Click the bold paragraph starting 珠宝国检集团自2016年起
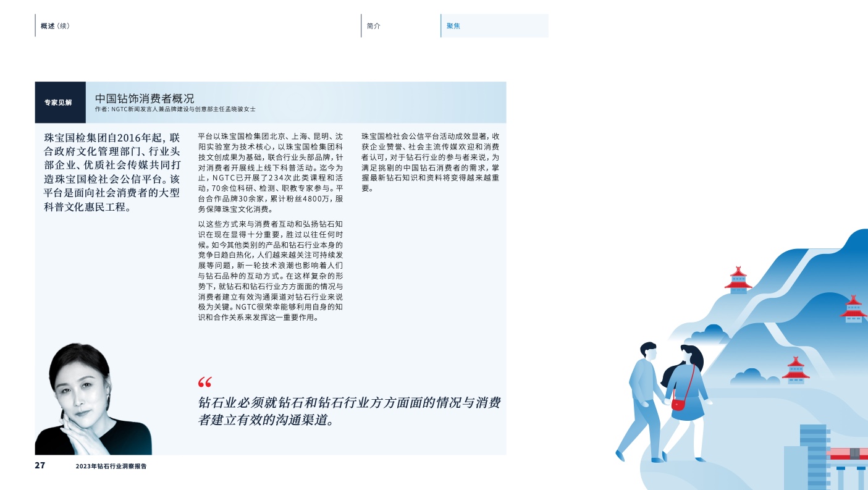The width and height of the screenshot is (868, 490). pyautogui.click(x=112, y=172)
